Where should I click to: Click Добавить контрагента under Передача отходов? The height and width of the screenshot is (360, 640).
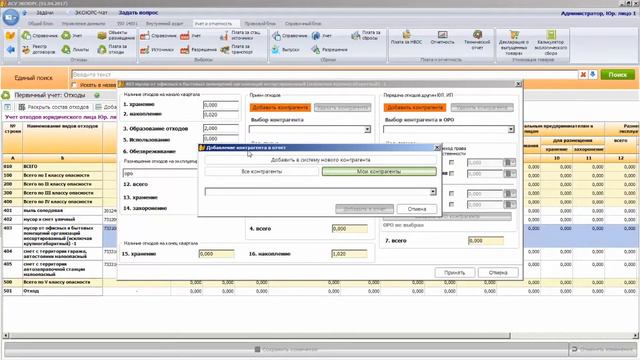(415, 108)
